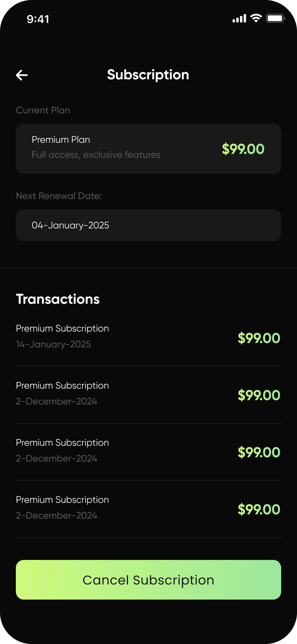Open the 14-January-2025 transaction date
Image resolution: width=297 pixels, height=644 pixels.
click(x=53, y=344)
